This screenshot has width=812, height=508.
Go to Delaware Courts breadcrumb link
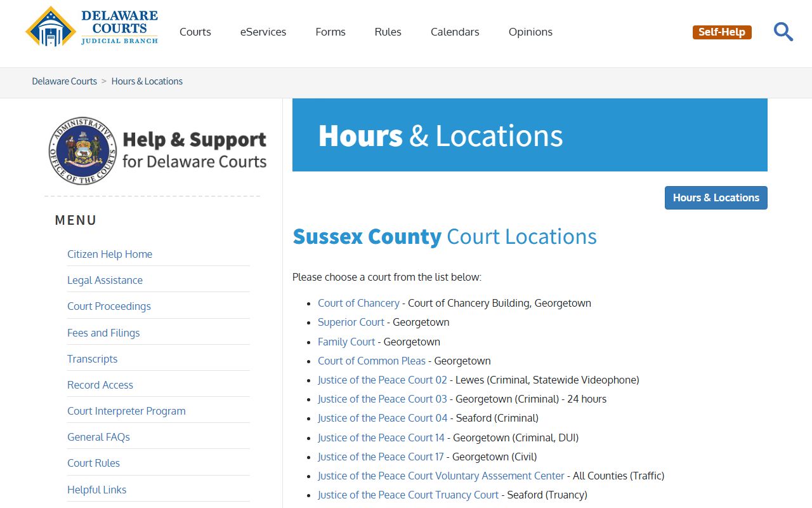(65, 81)
